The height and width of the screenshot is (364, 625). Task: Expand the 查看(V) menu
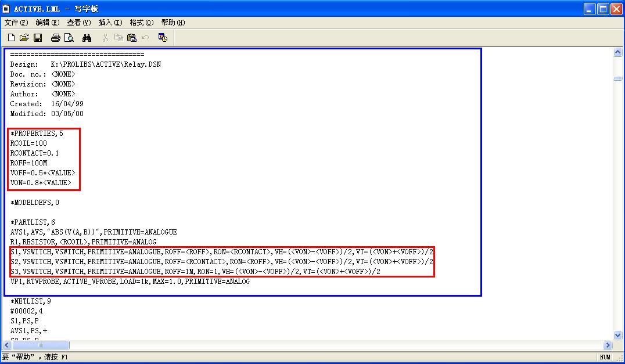(79, 23)
